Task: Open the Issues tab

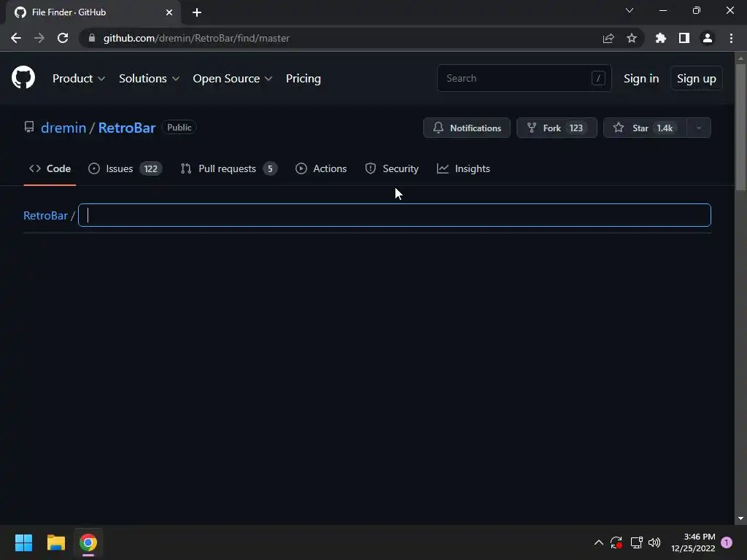Action: pos(125,168)
